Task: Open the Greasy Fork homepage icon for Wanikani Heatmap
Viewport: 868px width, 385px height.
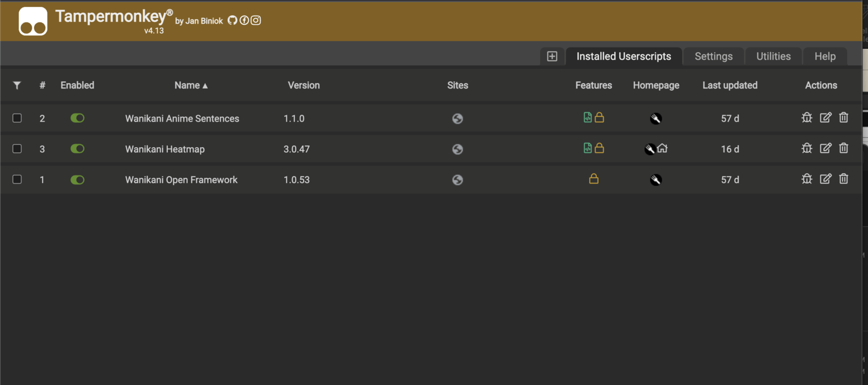Action: tap(650, 149)
